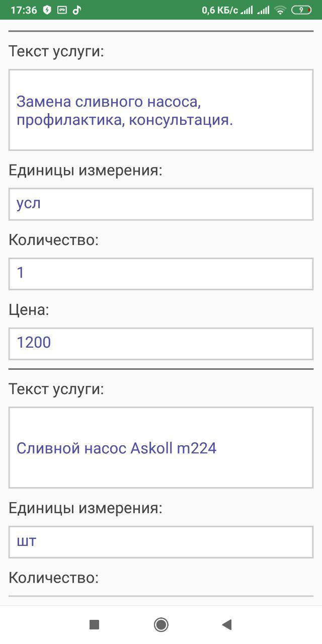Tap the shield icon in the status bar
Screen dimensions: 322x644
pos(47,10)
